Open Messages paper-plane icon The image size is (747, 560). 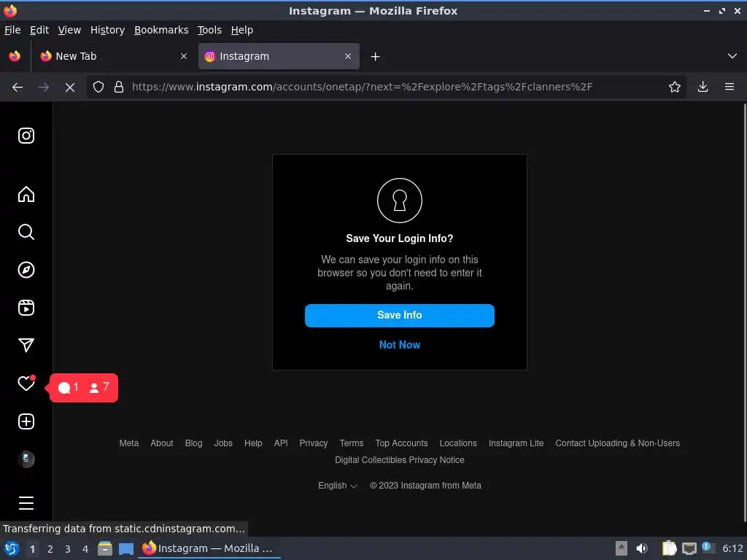26,345
